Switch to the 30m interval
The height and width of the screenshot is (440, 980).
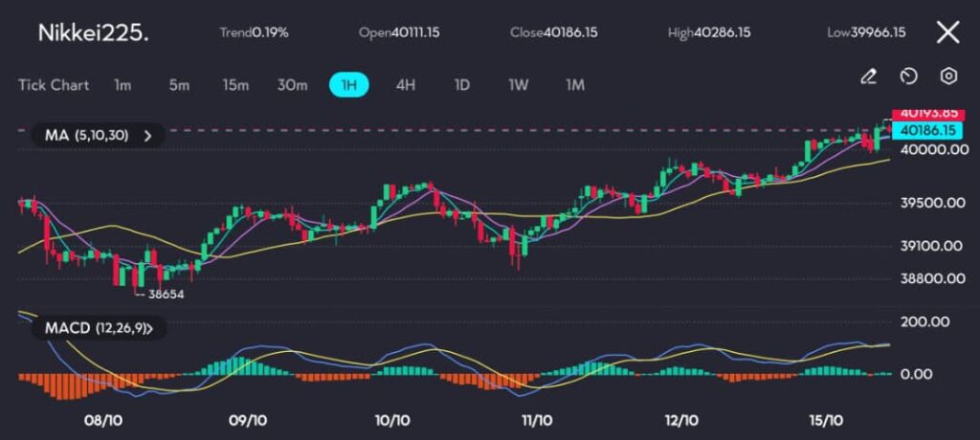pyautogui.click(x=292, y=85)
